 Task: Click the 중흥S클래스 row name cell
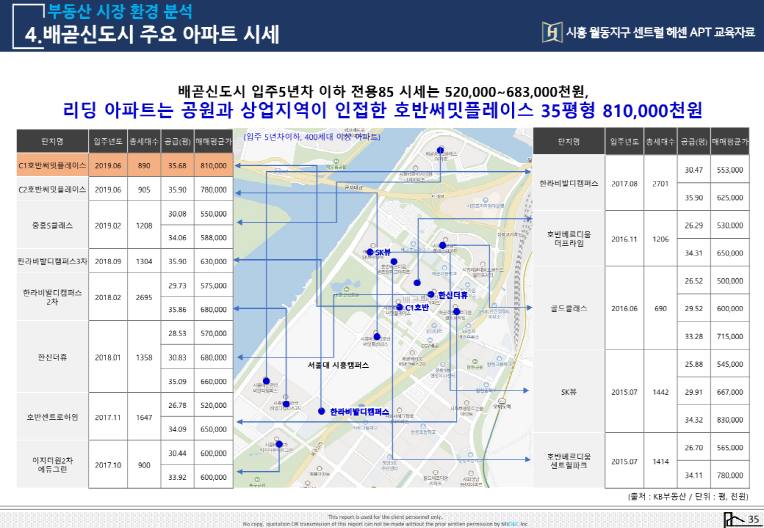click(52, 226)
